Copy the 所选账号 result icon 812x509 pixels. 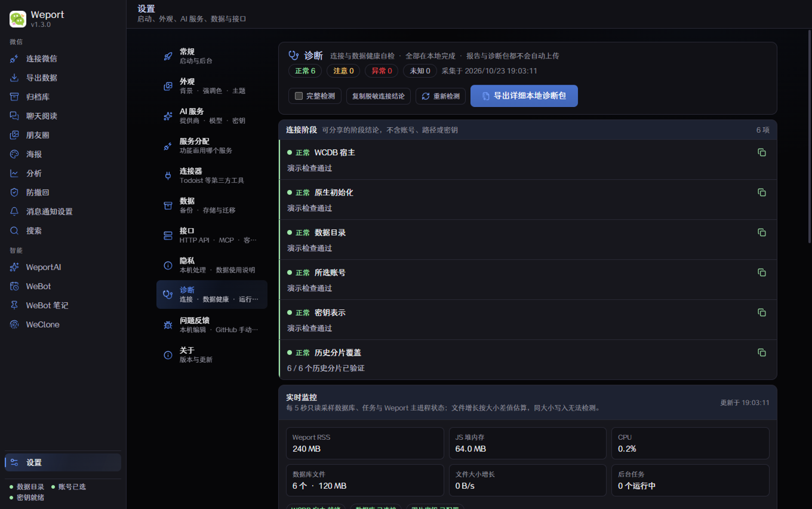click(x=762, y=273)
